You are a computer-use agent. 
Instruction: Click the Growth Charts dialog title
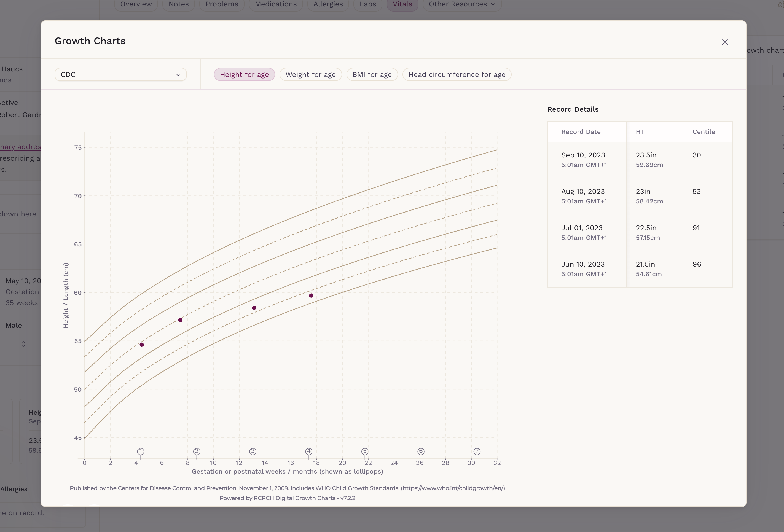[90, 41]
